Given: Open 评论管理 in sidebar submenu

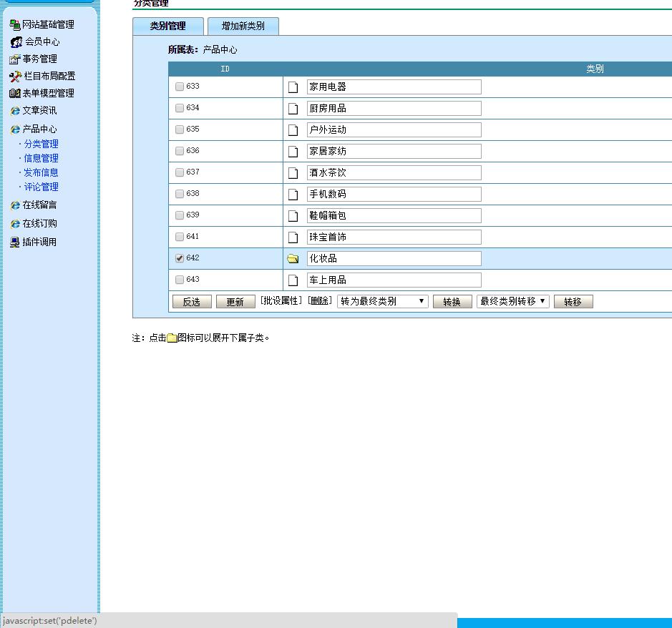Looking at the screenshot, I should [x=41, y=187].
